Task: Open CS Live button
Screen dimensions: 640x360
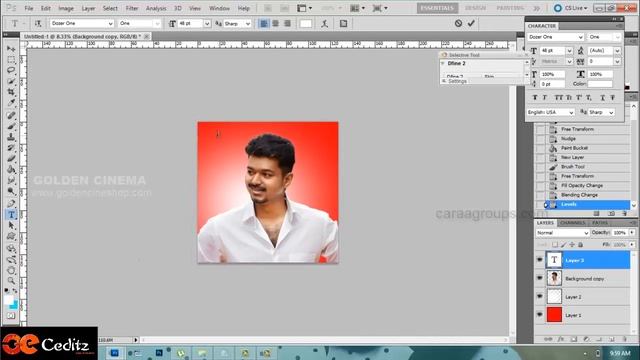Action: [x=571, y=8]
